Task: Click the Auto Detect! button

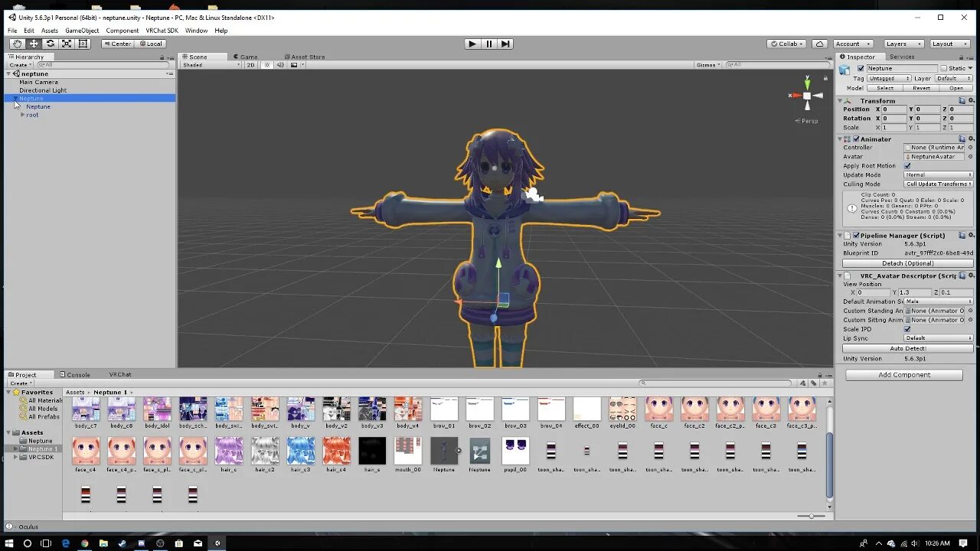Action: tap(907, 348)
